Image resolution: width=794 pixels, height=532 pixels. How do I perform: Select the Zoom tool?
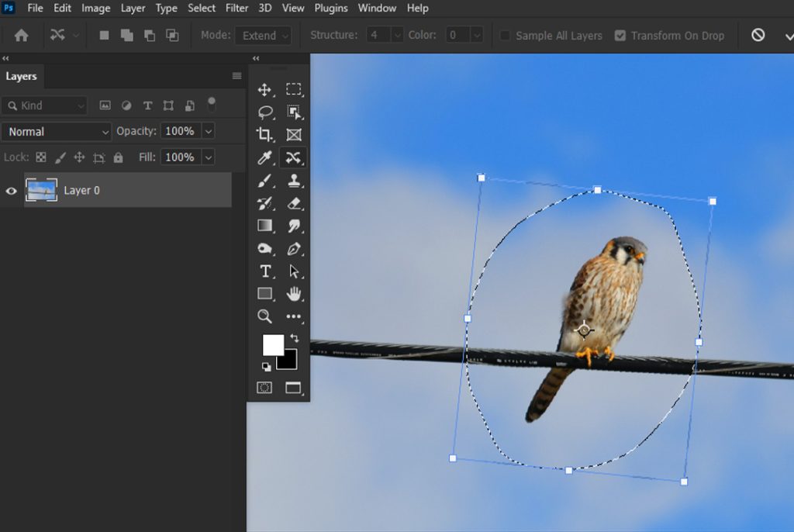point(264,316)
